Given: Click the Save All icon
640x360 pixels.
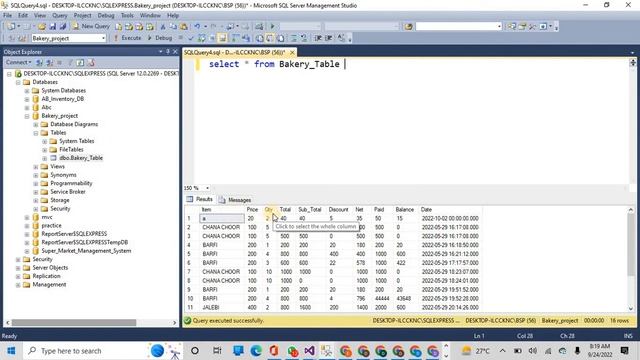Looking at the screenshot, I should pyautogui.click(x=63, y=27).
